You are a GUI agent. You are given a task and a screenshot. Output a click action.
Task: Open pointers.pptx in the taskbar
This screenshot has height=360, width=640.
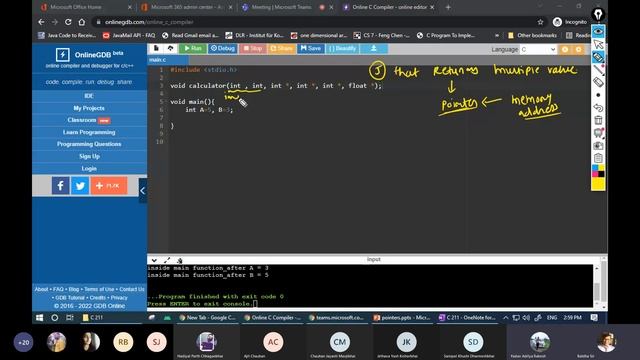click(x=402, y=318)
